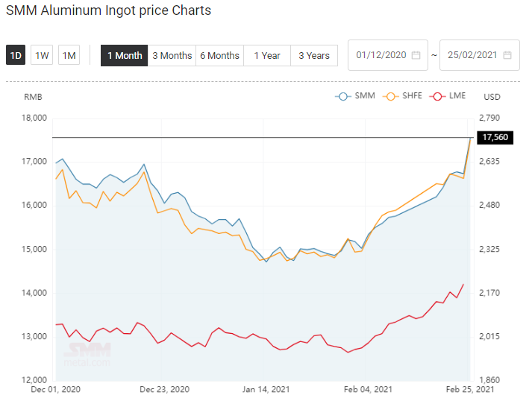Edit the 25/02/2021 end date field
Screen dimensions: 532x395
point(480,55)
